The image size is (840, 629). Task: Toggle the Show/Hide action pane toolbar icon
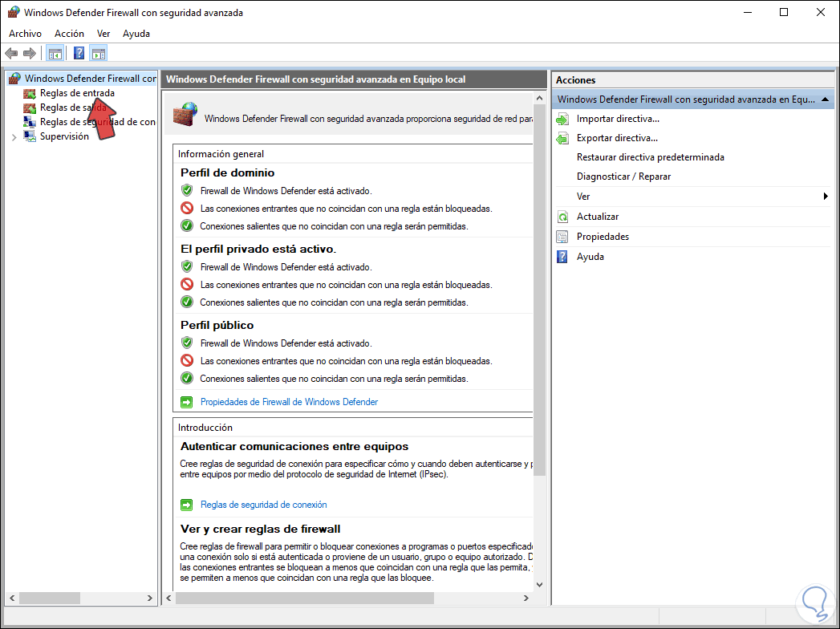[99, 53]
